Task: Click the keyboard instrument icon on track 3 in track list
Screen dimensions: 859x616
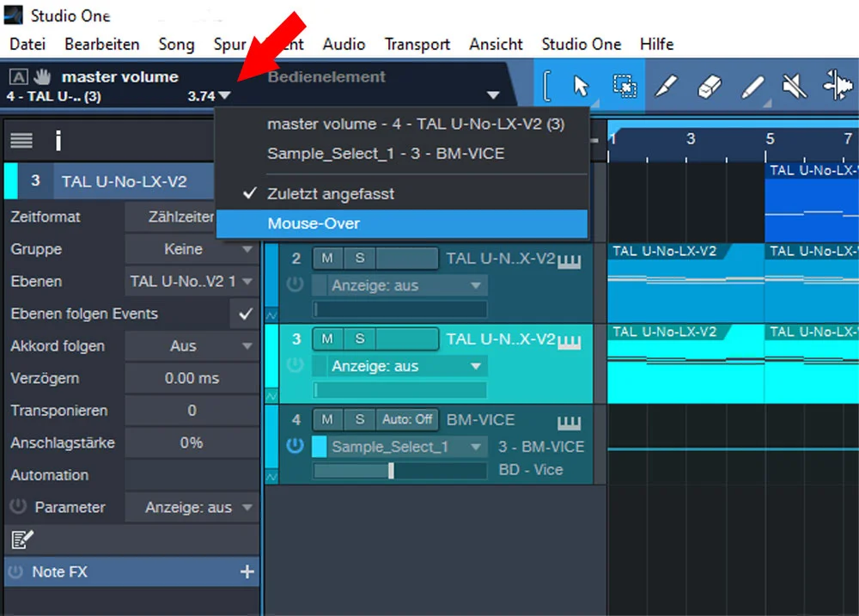Action: 569,343
